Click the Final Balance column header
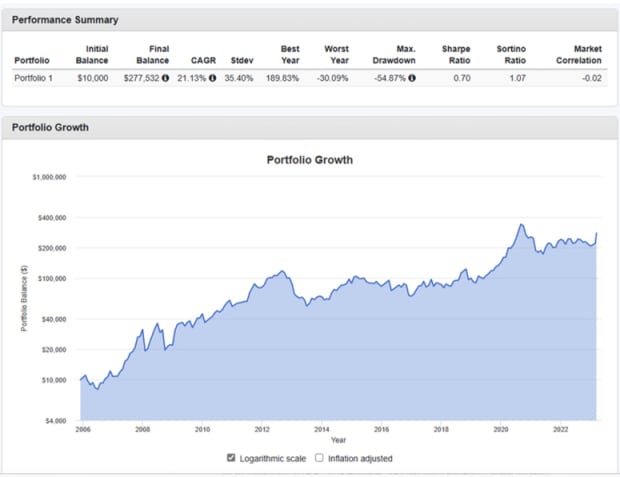Screen dimensions: 620x477 tap(153, 55)
